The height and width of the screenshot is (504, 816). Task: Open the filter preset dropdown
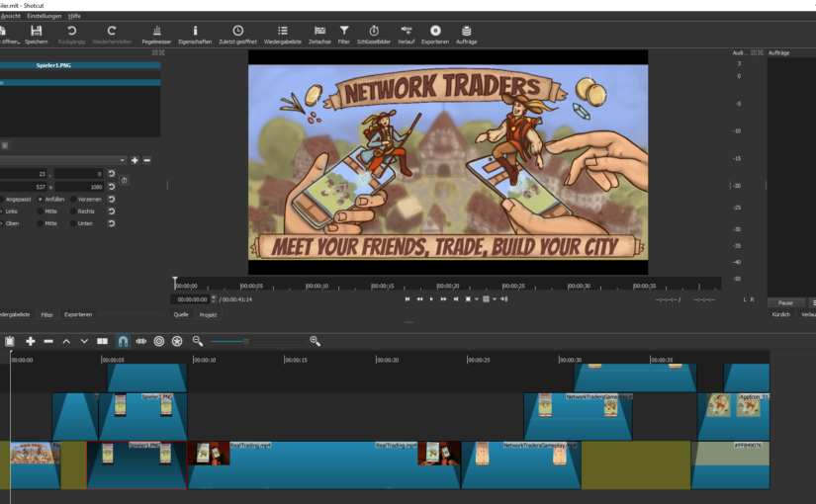point(63,160)
